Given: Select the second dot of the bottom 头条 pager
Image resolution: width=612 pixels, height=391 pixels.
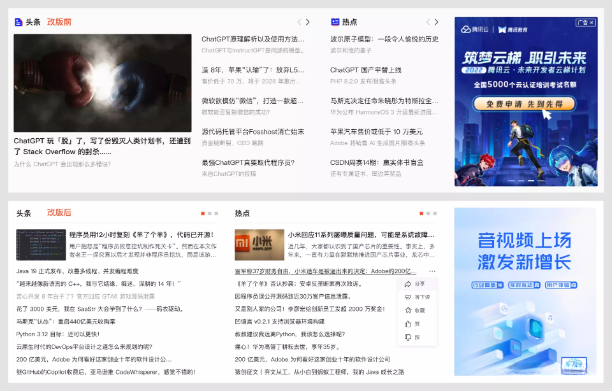Looking at the screenshot, I should coord(210,213).
